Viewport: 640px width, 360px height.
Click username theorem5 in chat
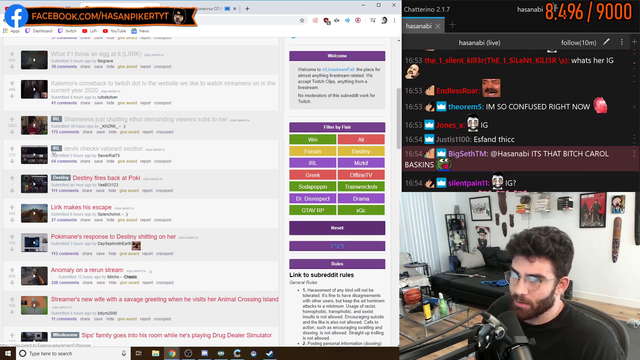(465, 107)
